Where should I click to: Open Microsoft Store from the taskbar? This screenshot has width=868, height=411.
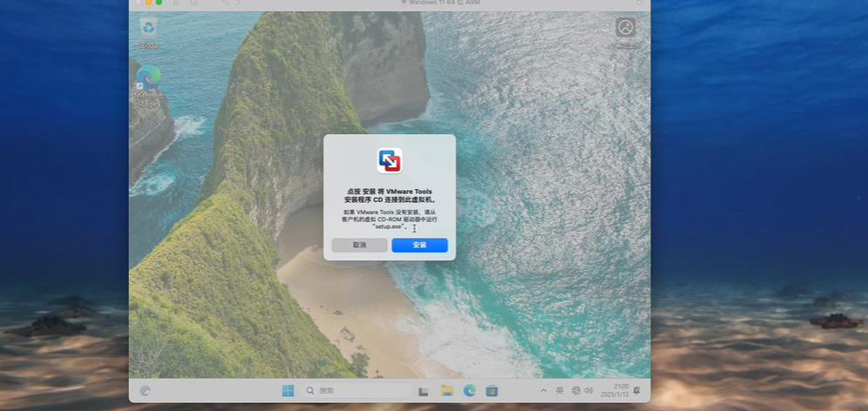click(x=492, y=391)
